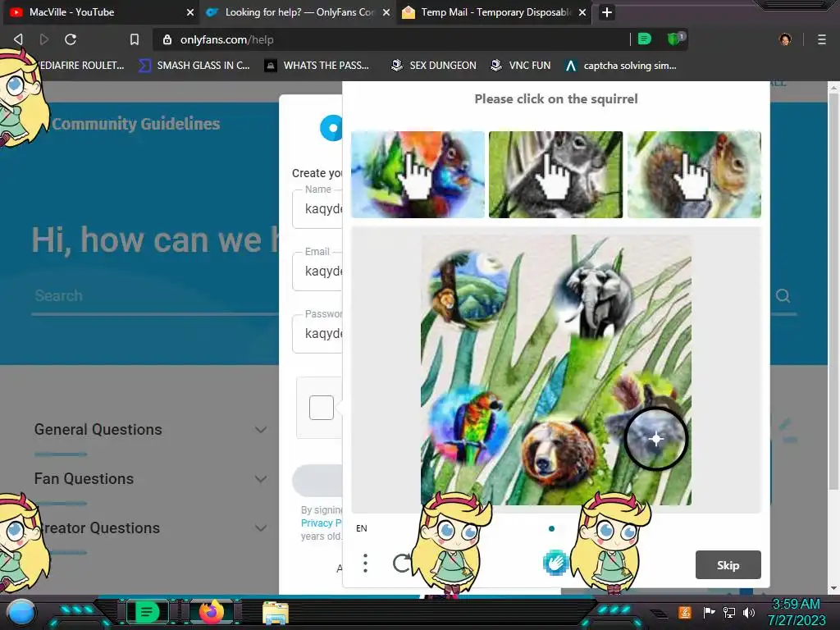This screenshot has height=630, width=840.
Task: Open the SMASH GLASS IN C... bookmark
Action: (x=194, y=66)
